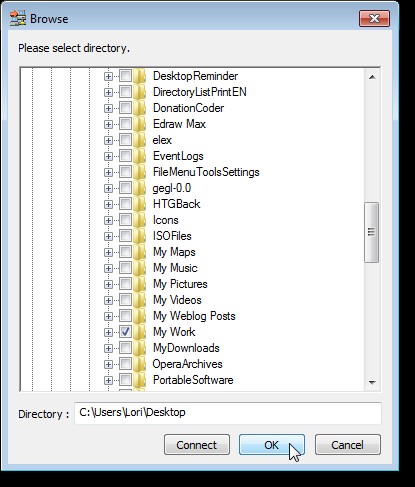Tick the EventLogs checkbox
The image size is (415, 487).
click(125, 156)
